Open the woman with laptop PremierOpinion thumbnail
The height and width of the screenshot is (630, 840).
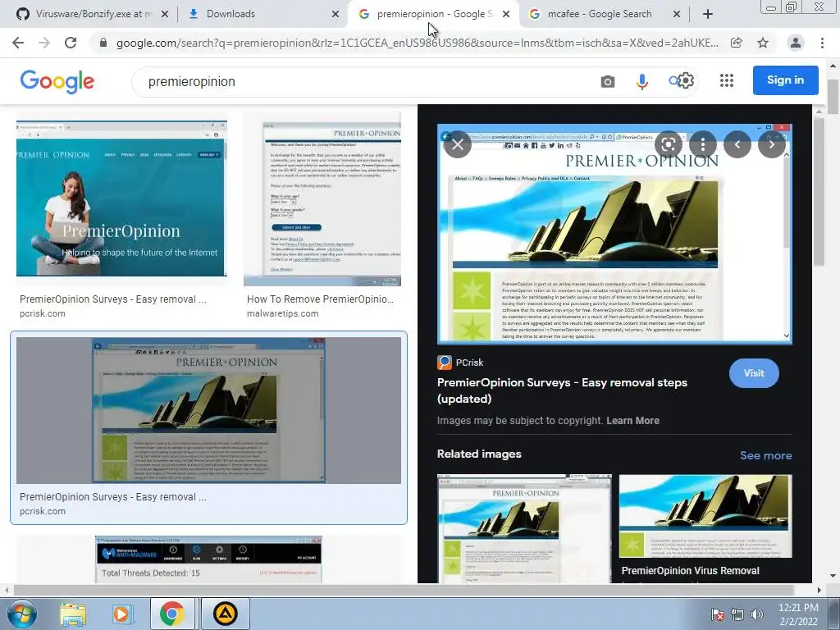coord(121,199)
